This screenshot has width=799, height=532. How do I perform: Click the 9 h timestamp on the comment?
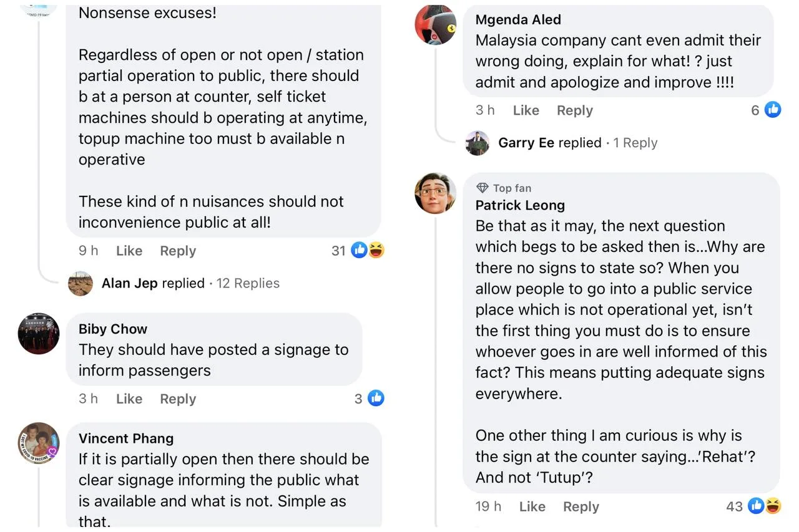point(88,251)
